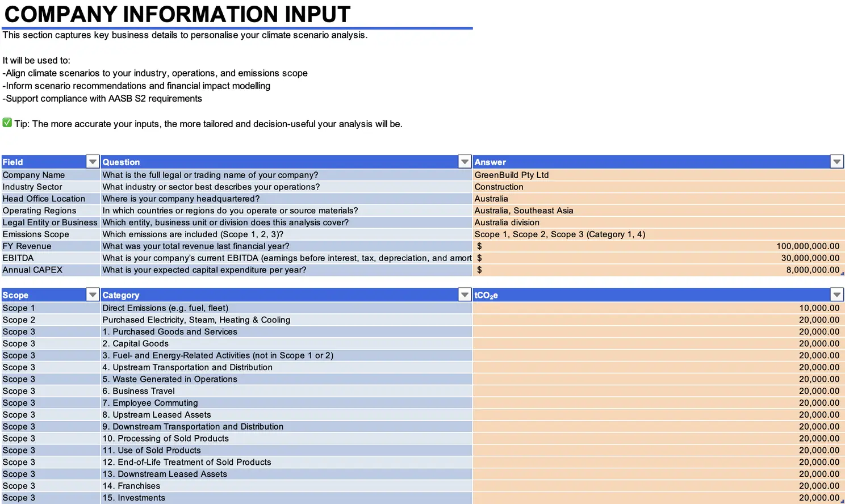Click the 'Annual CAPEX' field cell
This screenshot has height=504, width=845.
51,270
